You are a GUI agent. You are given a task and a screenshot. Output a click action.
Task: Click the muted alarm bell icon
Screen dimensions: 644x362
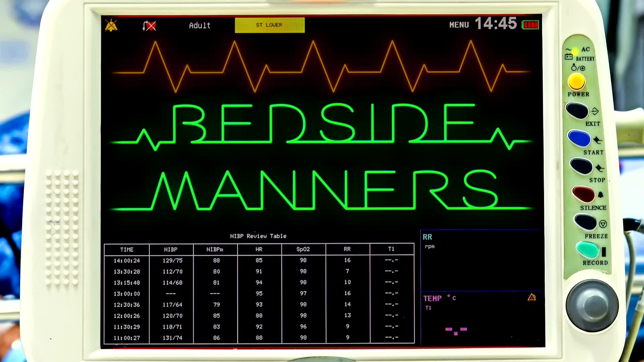click(x=111, y=25)
